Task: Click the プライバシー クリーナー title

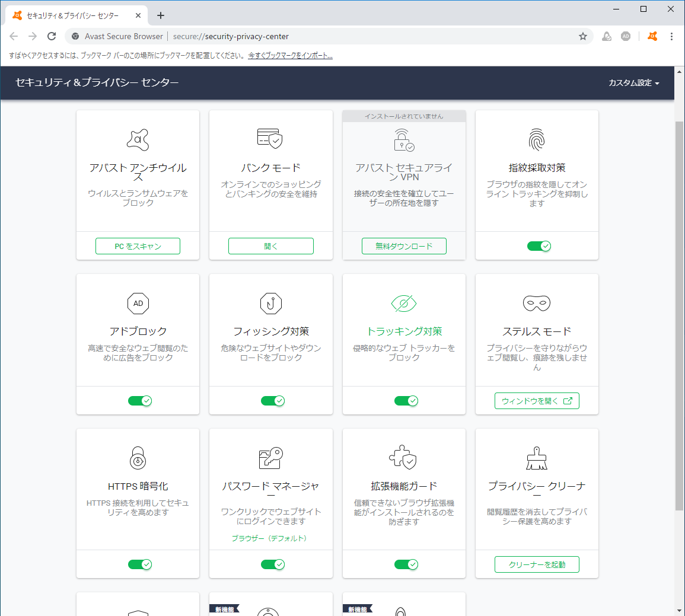Action: click(537, 490)
